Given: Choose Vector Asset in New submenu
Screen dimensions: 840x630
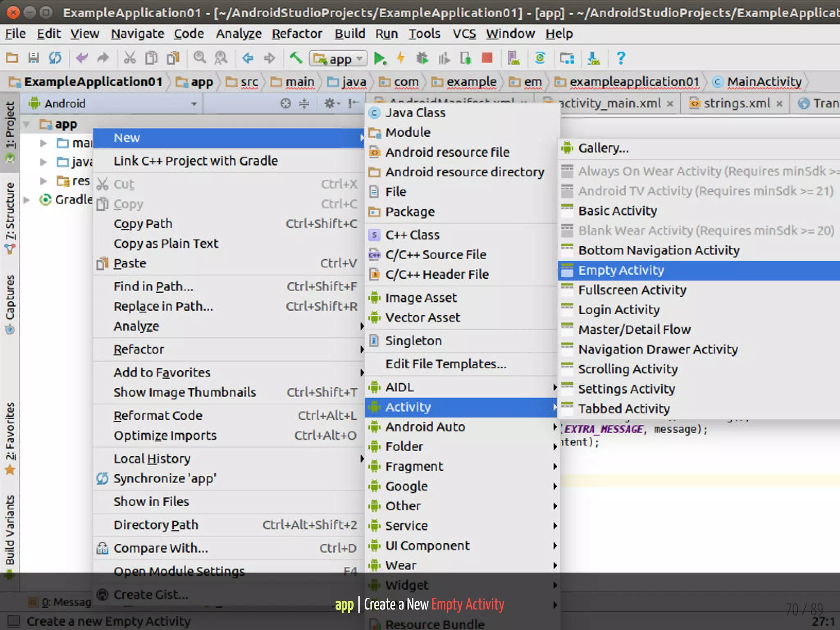Looking at the screenshot, I should 461,317.
